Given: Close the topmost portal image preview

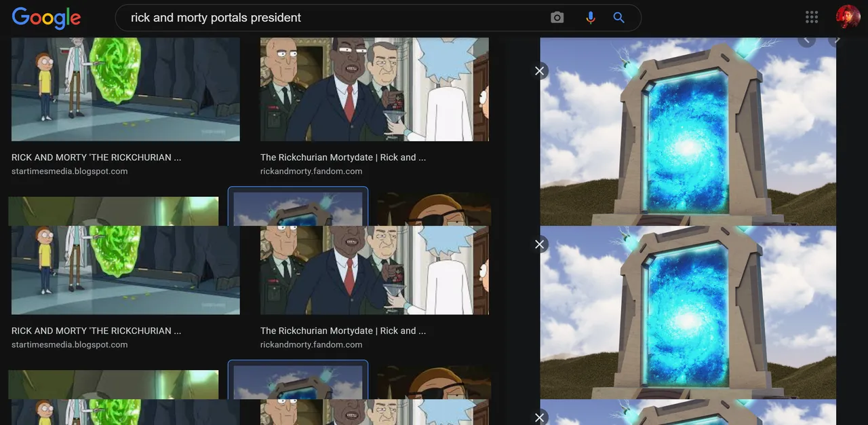Looking at the screenshot, I should click(540, 71).
